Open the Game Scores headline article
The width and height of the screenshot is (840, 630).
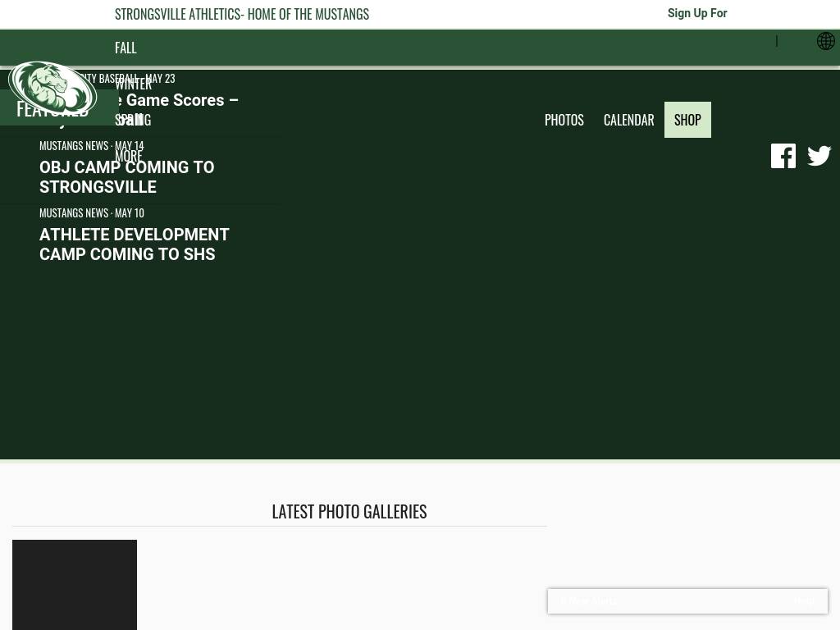coord(189,101)
